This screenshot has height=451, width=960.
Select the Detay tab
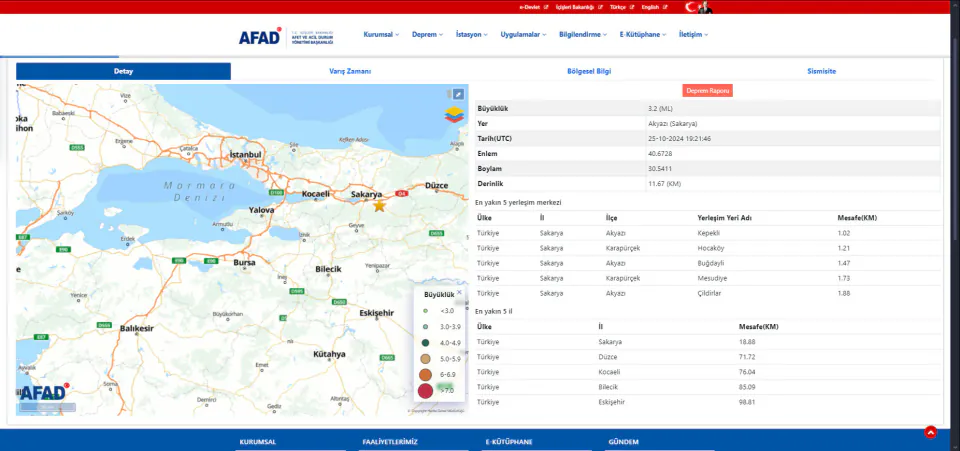123,71
